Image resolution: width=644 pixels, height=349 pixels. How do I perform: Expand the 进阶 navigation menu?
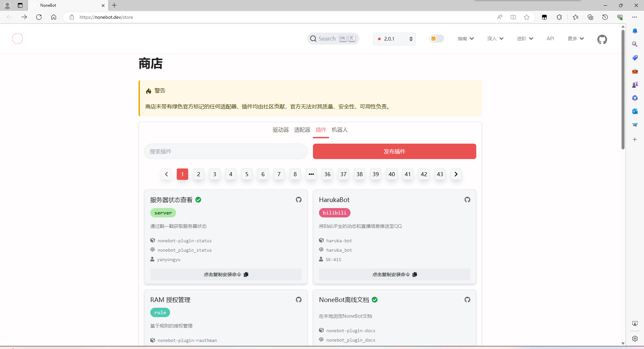click(525, 39)
